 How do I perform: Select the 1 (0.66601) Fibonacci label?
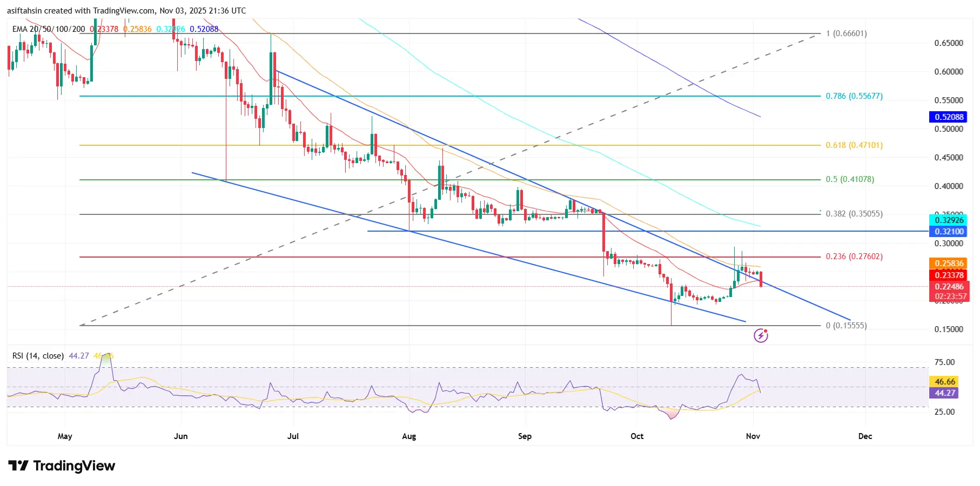coord(847,33)
